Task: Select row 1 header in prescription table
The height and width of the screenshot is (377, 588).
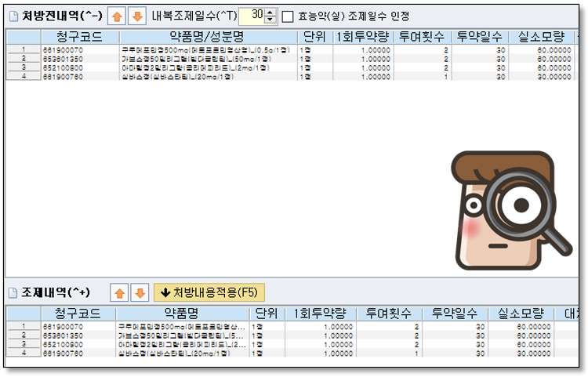Action: 24,49
